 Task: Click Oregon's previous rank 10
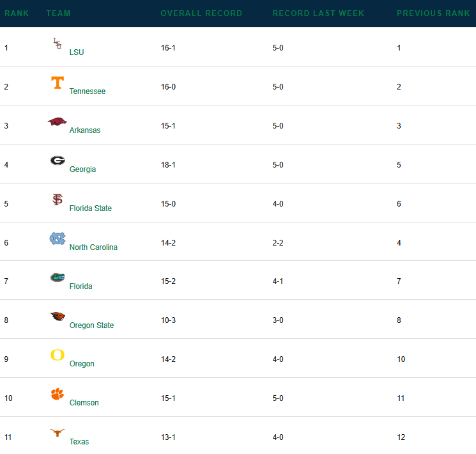(x=401, y=359)
